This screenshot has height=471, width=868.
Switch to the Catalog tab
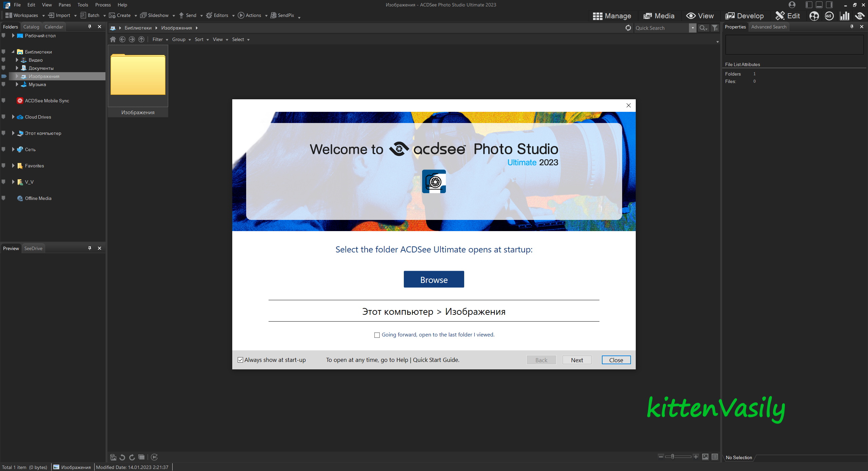click(x=31, y=27)
